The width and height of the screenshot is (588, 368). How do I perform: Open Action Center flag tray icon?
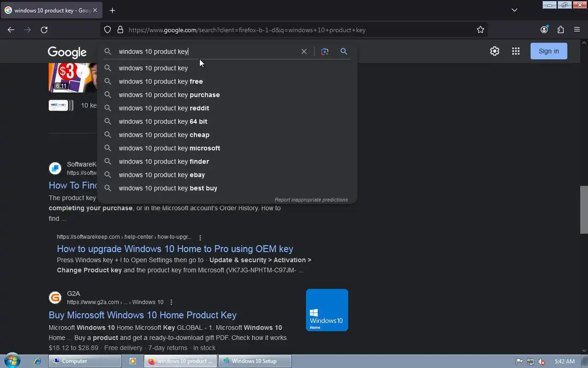coord(519,362)
